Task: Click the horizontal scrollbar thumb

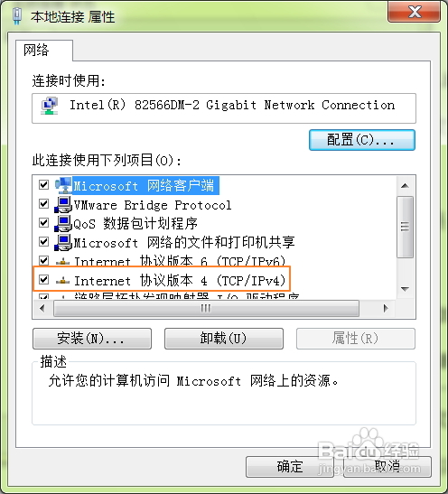Action: pyautogui.click(x=206, y=308)
